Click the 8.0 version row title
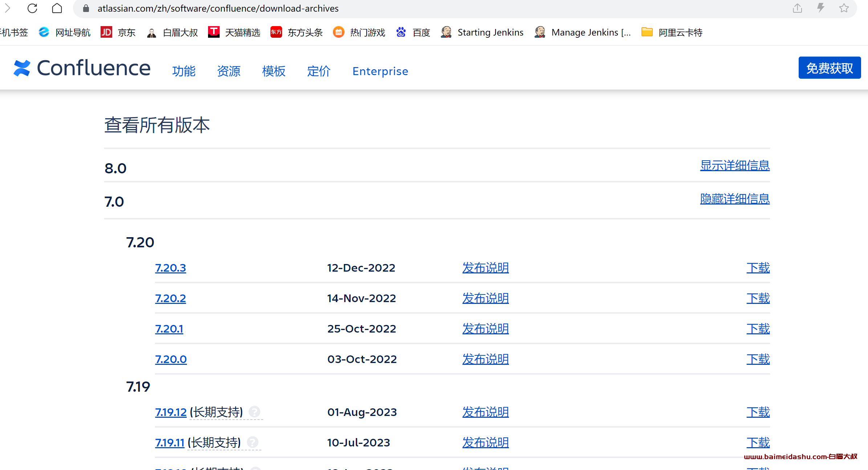The image size is (868, 470). pyautogui.click(x=115, y=168)
